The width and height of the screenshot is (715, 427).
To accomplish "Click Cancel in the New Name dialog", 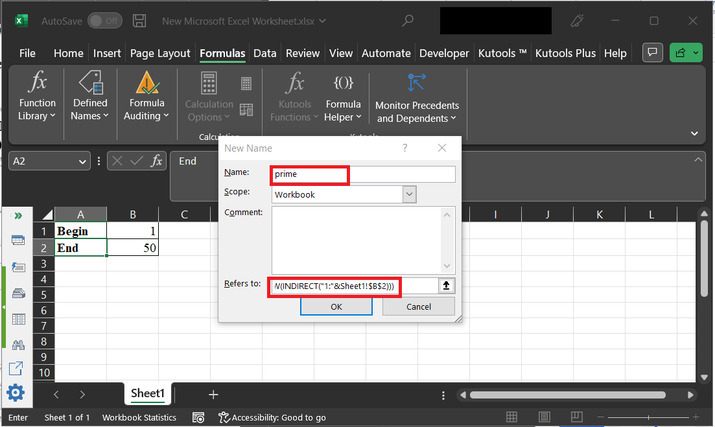I will pos(418,307).
